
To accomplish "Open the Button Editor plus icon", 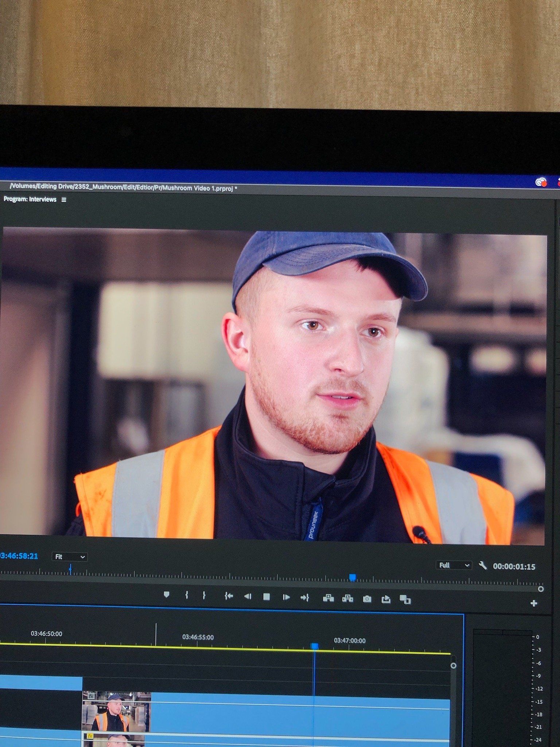I will click(x=534, y=603).
